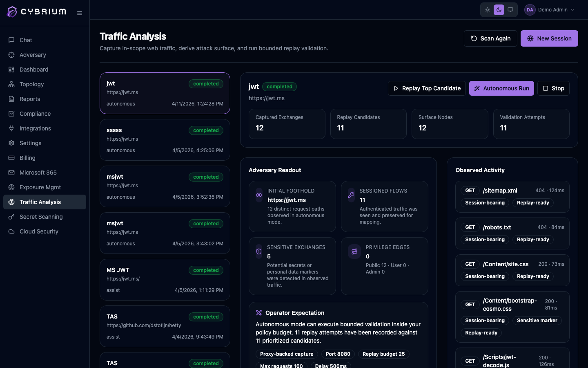The height and width of the screenshot is (368, 588).
Task: Launch the Autonomous Run
Action: 501,88
